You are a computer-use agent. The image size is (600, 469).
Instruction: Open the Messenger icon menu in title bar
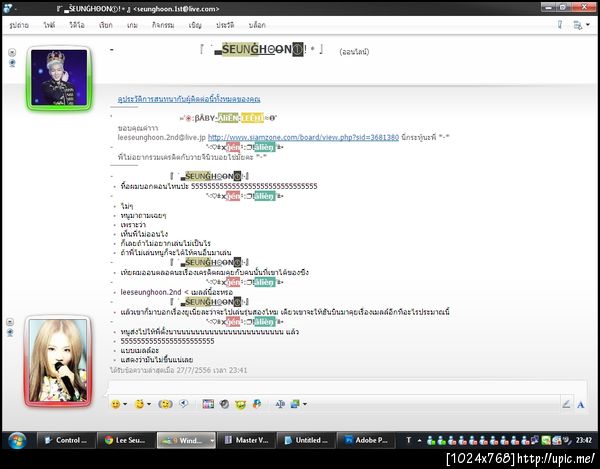(x=8, y=8)
